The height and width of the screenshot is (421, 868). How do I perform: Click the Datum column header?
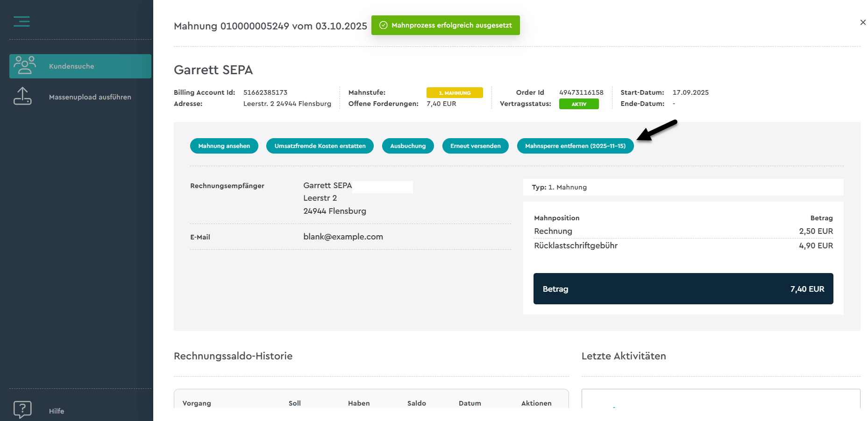click(x=470, y=403)
